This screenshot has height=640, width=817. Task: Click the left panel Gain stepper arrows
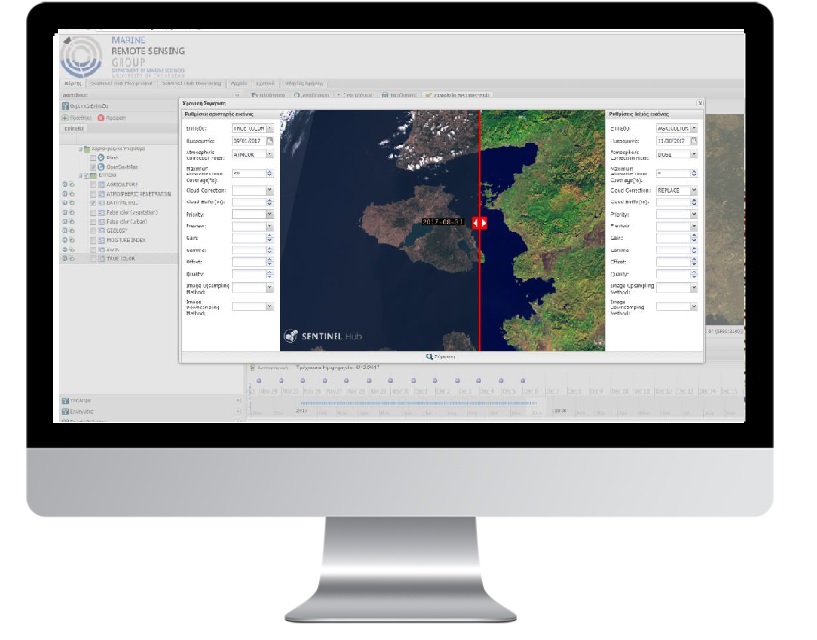(x=269, y=238)
